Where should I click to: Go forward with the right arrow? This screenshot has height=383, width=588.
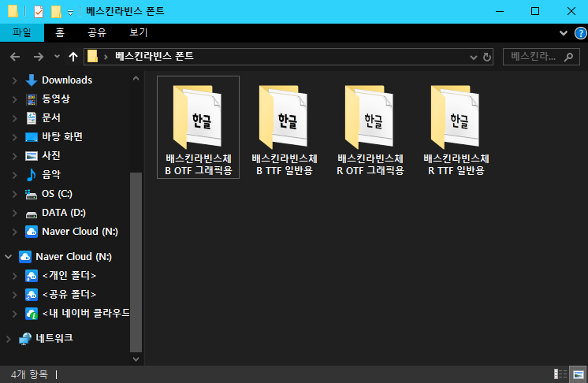coord(39,57)
